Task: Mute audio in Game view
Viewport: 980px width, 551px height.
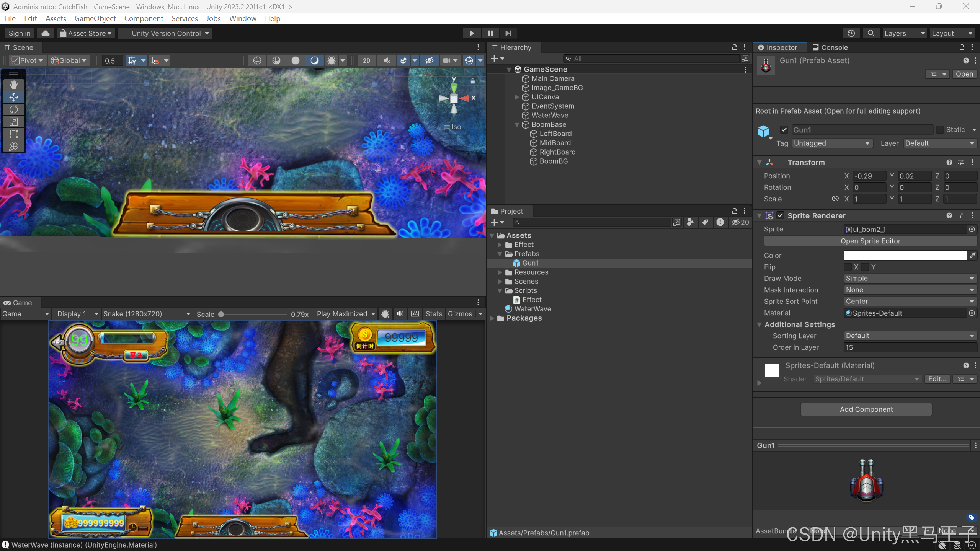Action: (x=400, y=314)
